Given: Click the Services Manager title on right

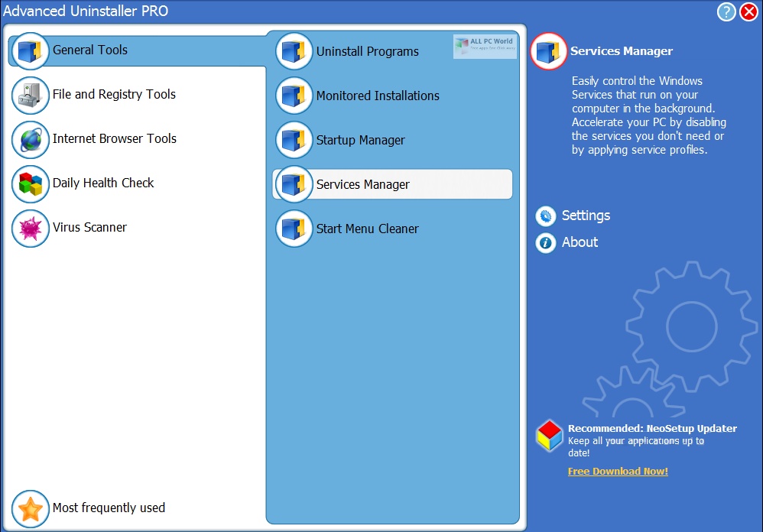Looking at the screenshot, I should click(622, 51).
